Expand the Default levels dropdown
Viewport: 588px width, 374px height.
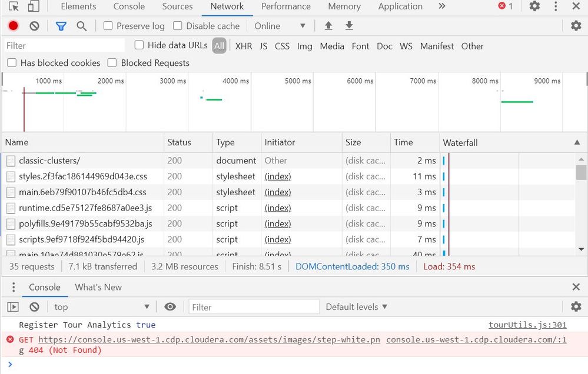pos(357,307)
